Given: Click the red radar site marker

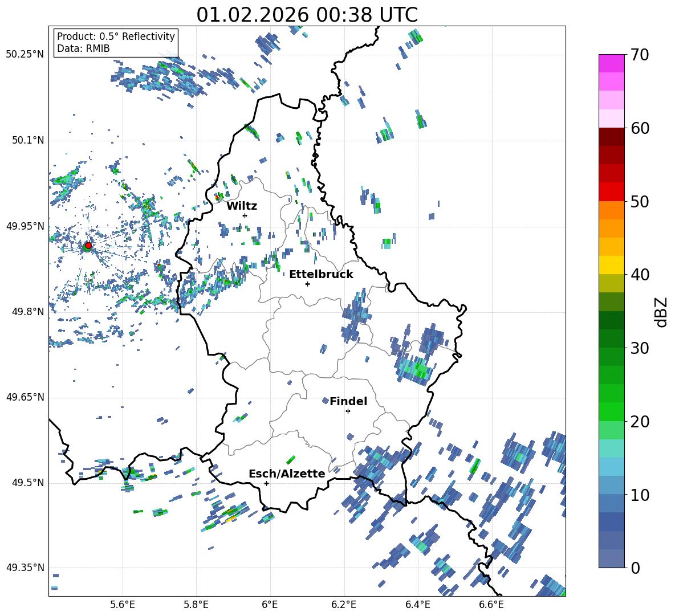Looking at the screenshot, I should [88, 246].
